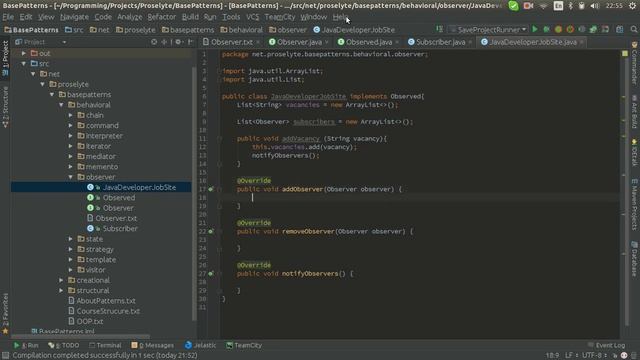Hide the Project panel using hide icon
Image resolution: width=640 pixels, height=360 pixels.
click(x=190, y=42)
